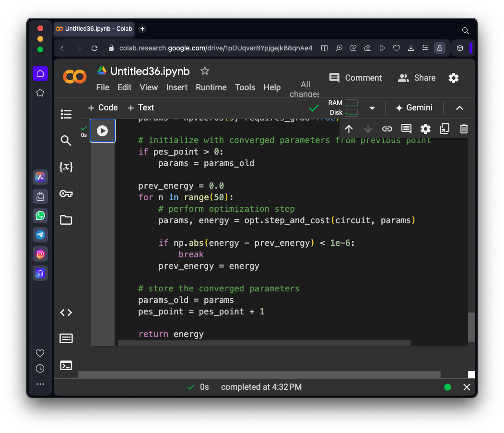Click the Share button
504x433 pixels.
point(417,78)
